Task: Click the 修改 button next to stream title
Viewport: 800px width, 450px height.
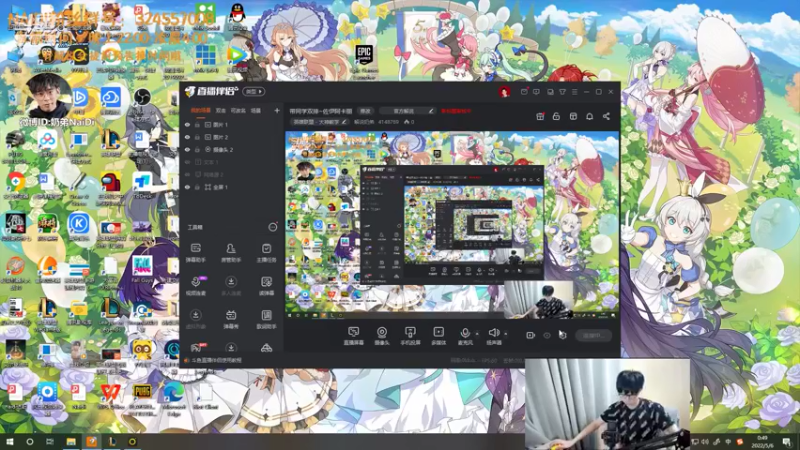Action: [x=365, y=111]
